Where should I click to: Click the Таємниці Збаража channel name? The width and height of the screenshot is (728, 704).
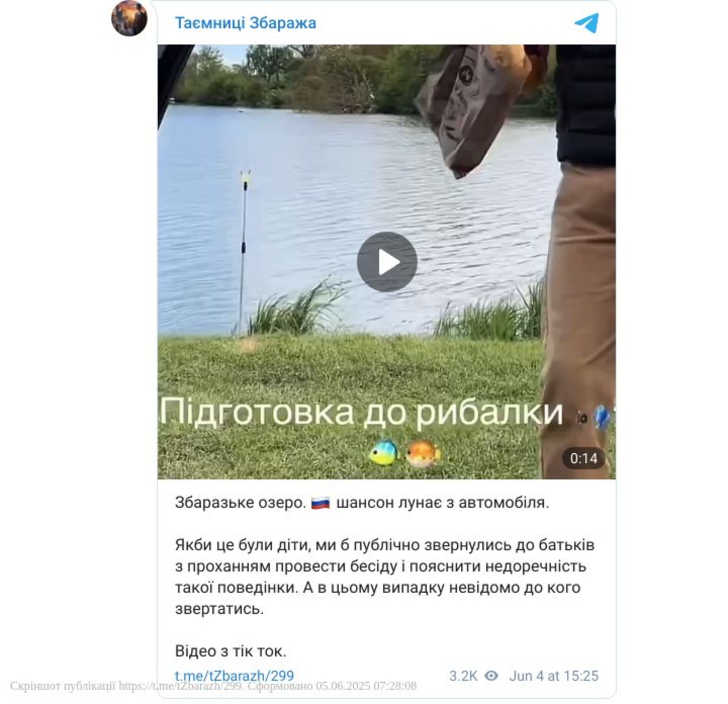pos(245,23)
